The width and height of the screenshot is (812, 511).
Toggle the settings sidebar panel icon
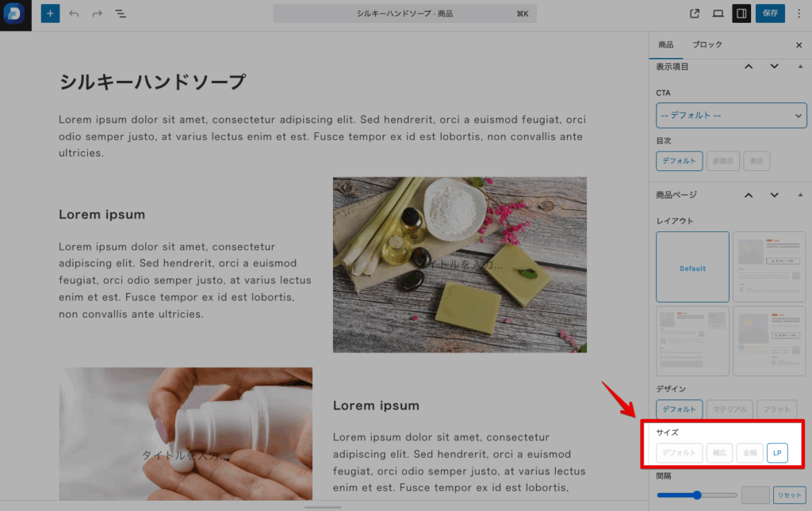click(741, 13)
